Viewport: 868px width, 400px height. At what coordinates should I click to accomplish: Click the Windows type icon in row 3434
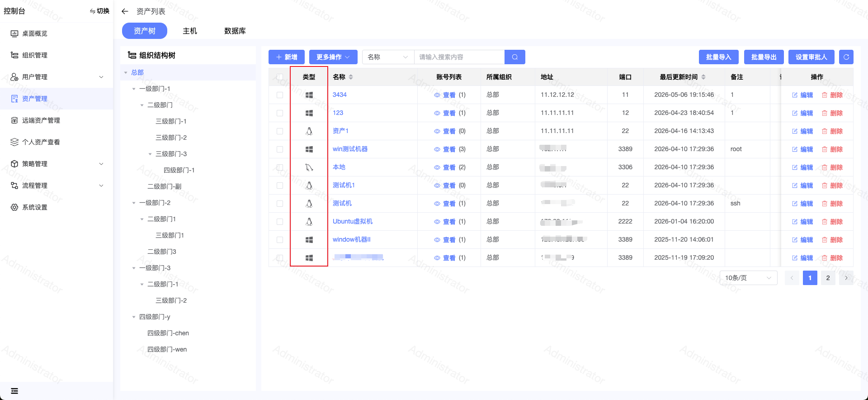309,95
